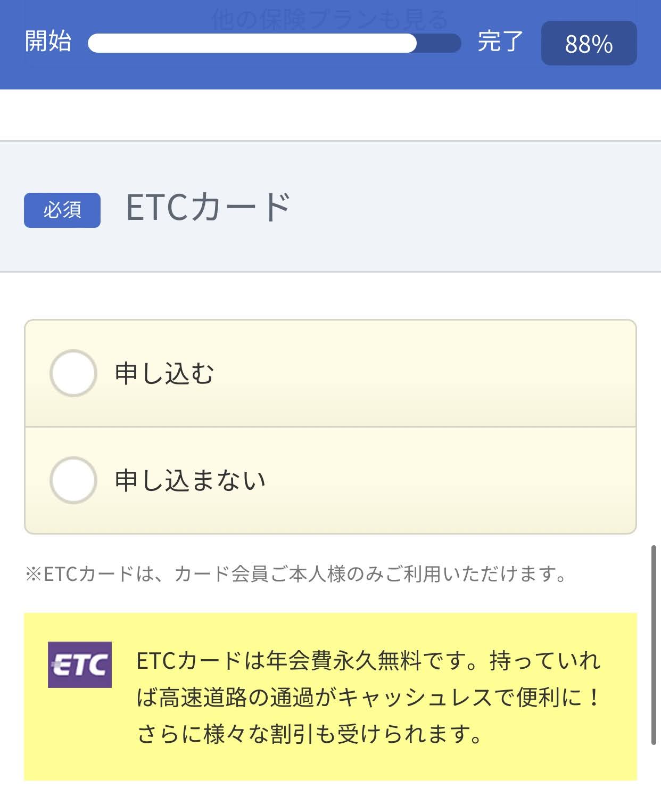Click the 申し込む option label text
This screenshot has width=661, height=812.
tap(164, 373)
